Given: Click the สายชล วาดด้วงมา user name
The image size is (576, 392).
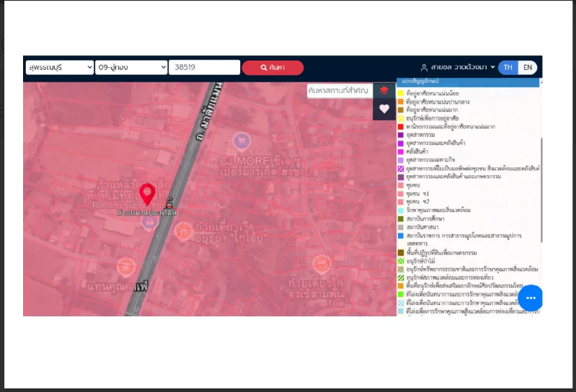Looking at the screenshot, I should (x=458, y=67).
